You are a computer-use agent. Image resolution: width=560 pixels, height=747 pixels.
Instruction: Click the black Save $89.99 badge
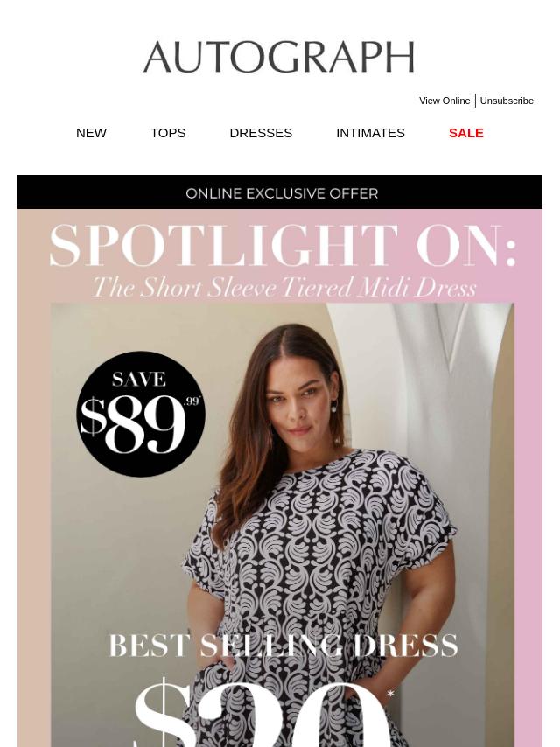pyautogui.click(x=141, y=414)
